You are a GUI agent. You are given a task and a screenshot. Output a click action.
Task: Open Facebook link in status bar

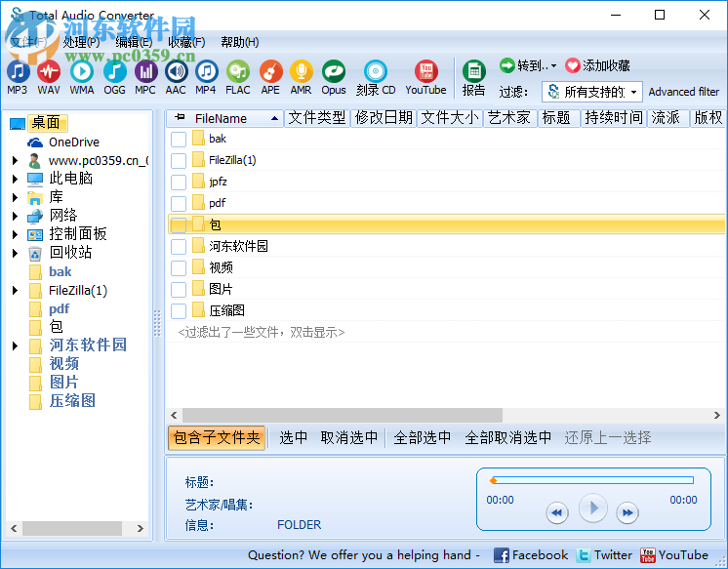(x=530, y=555)
